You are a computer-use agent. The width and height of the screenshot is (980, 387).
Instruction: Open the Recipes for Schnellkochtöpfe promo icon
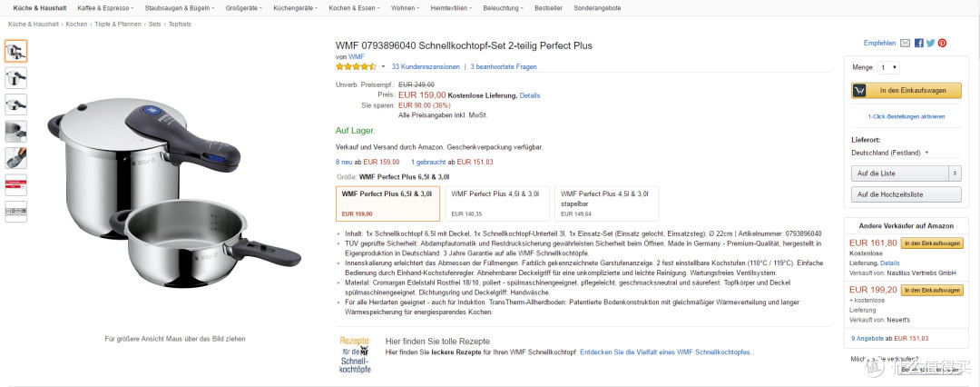(357, 355)
